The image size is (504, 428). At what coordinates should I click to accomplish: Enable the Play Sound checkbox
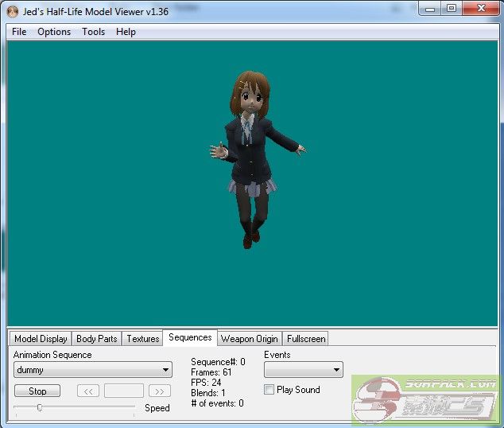pos(269,390)
